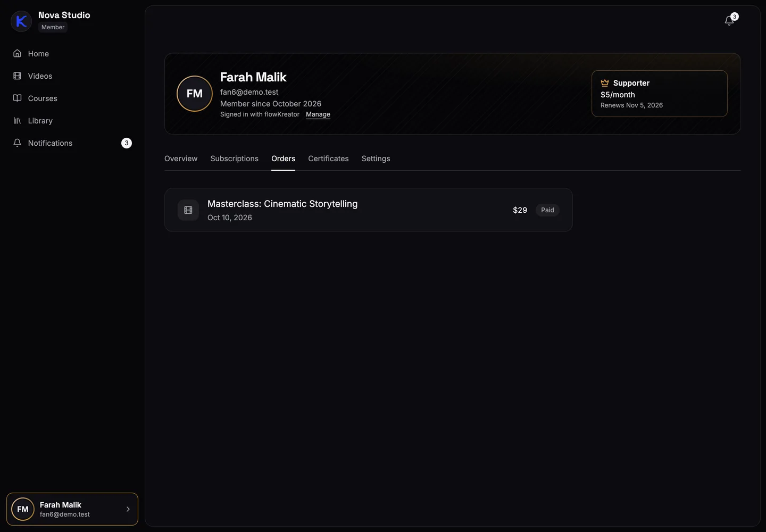Viewport: 766px width, 532px height.
Task: Select the Orders tab
Action: [x=284, y=159]
